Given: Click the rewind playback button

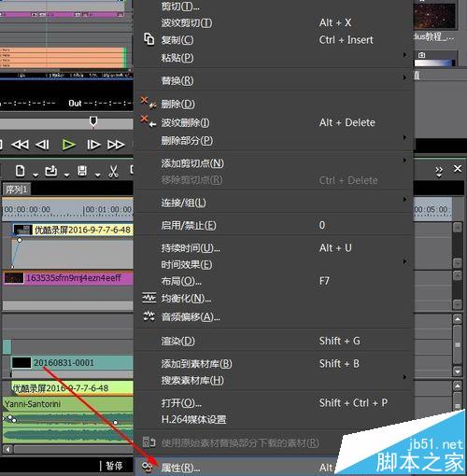Looking at the screenshot, I should [x=20, y=145].
